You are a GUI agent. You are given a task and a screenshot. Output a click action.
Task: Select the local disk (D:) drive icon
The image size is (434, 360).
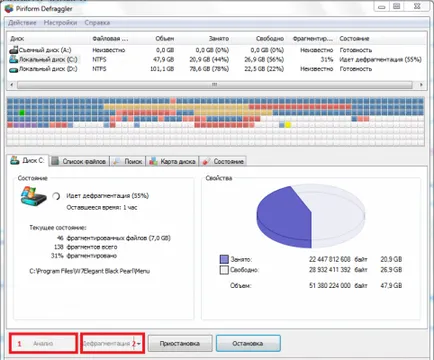[x=13, y=69]
